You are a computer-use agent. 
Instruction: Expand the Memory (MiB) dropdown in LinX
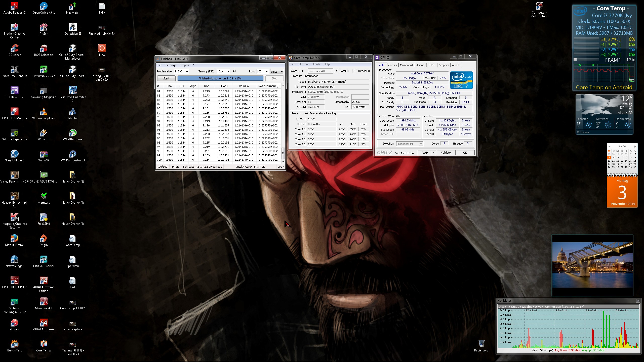click(228, 72)
